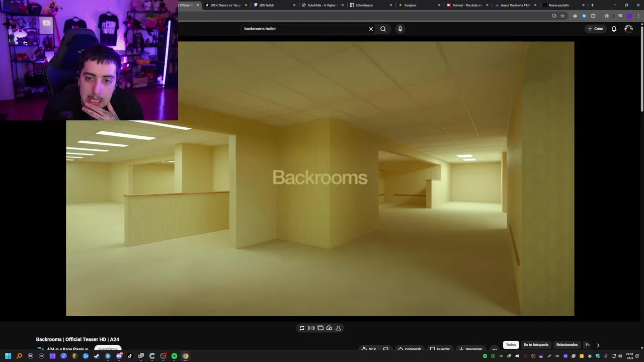Click the taskbar clock showing 23:35

pos(629,356)
